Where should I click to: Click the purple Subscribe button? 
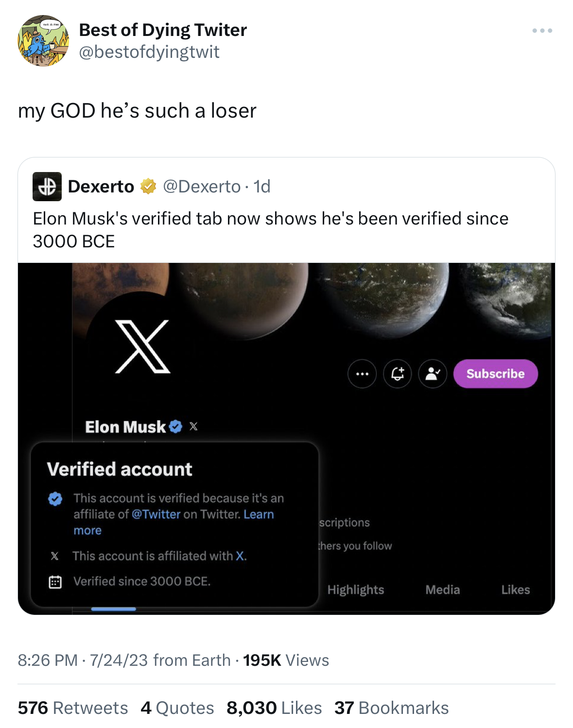coord(496,374)
